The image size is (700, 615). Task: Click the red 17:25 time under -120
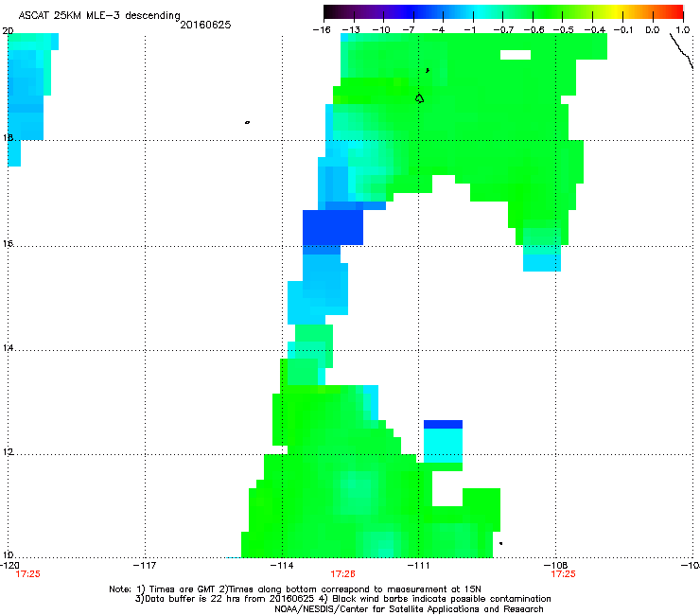27,574
